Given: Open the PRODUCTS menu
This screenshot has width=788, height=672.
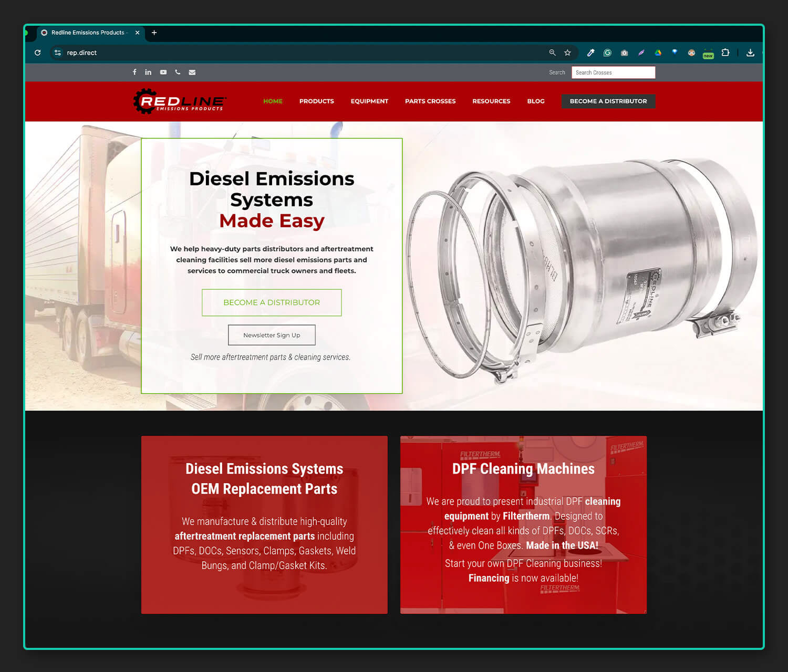Looking at the screenshot, I should [x=317, y=101].
